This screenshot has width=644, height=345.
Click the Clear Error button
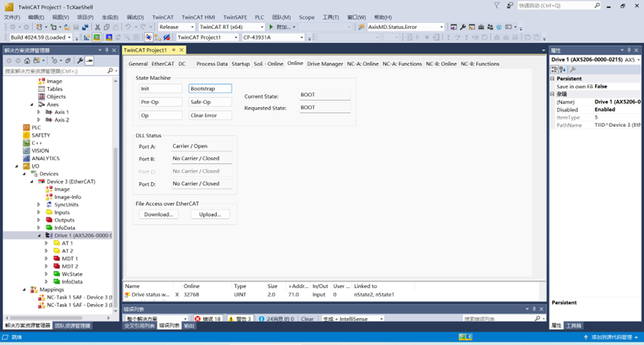point(210,116)
